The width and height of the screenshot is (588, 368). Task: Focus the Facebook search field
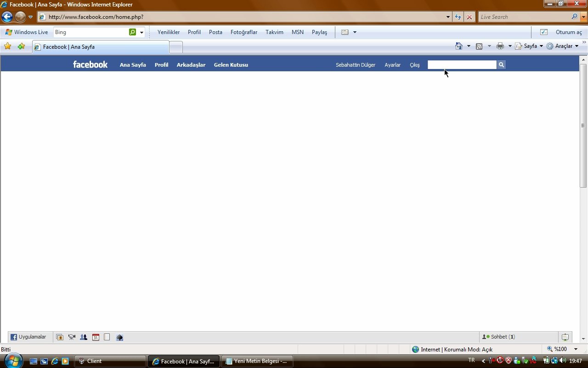462,65
